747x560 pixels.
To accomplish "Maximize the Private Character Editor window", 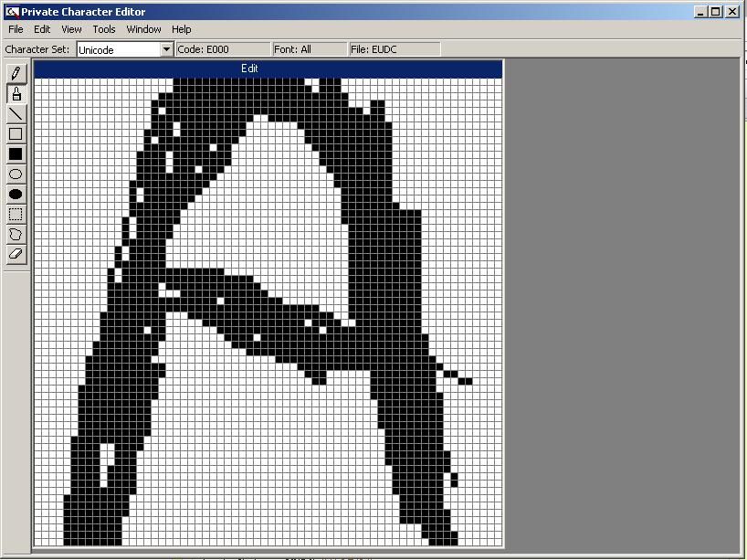I will 715,12.
